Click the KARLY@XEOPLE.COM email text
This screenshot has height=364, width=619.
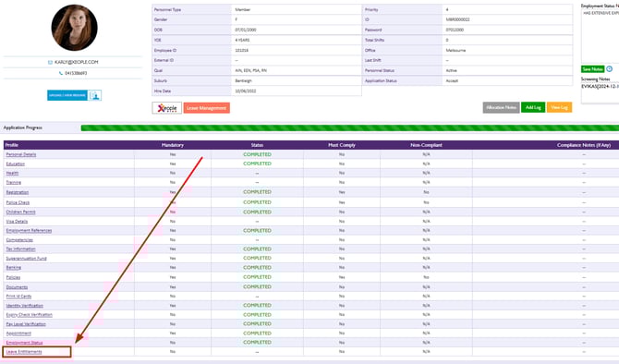pos(76,63)
